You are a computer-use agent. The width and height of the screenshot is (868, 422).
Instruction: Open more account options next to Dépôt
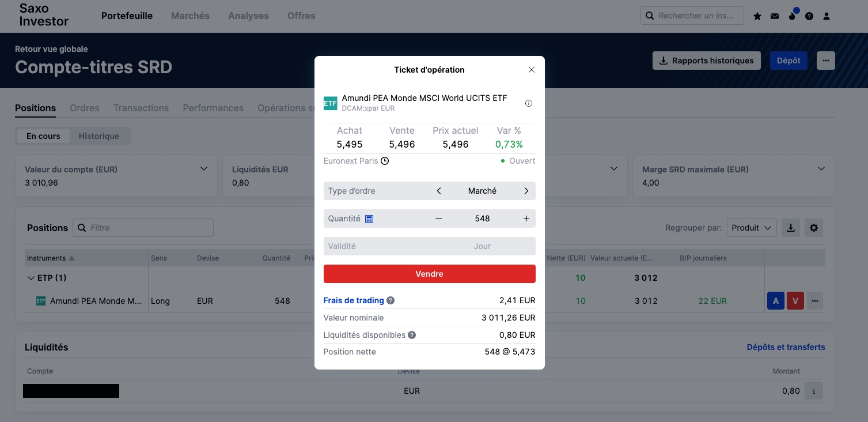826,61
